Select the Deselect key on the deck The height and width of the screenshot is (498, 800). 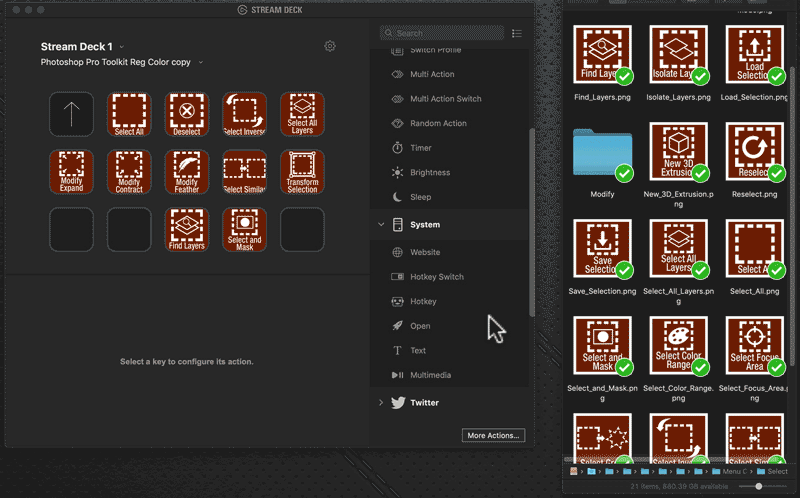(x=187, y=114)
